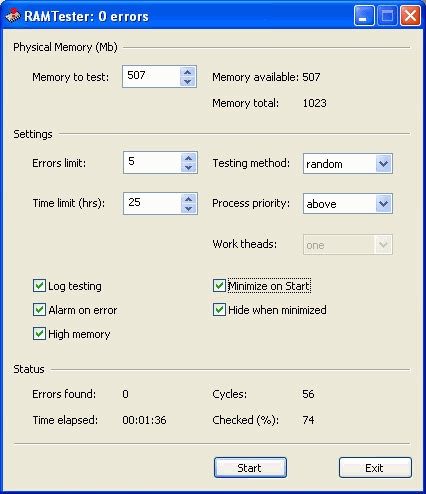Uncheck Hide when minimized
The image size is (426, 494).
(219, 310)
